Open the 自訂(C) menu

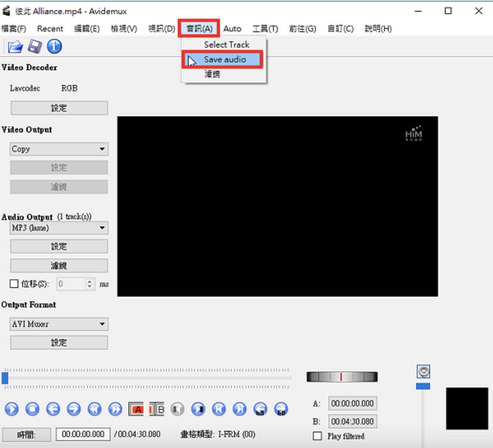(x=341, y=28)
